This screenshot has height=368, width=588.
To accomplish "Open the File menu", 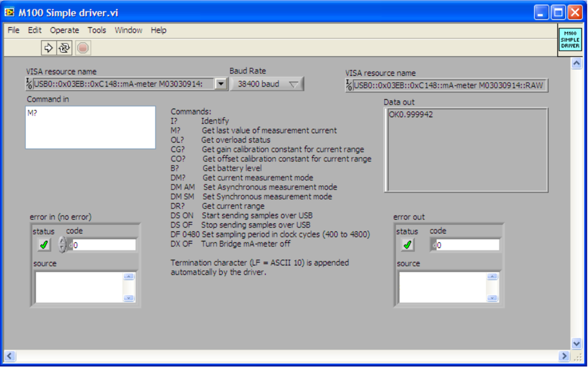I will (14, 30).
